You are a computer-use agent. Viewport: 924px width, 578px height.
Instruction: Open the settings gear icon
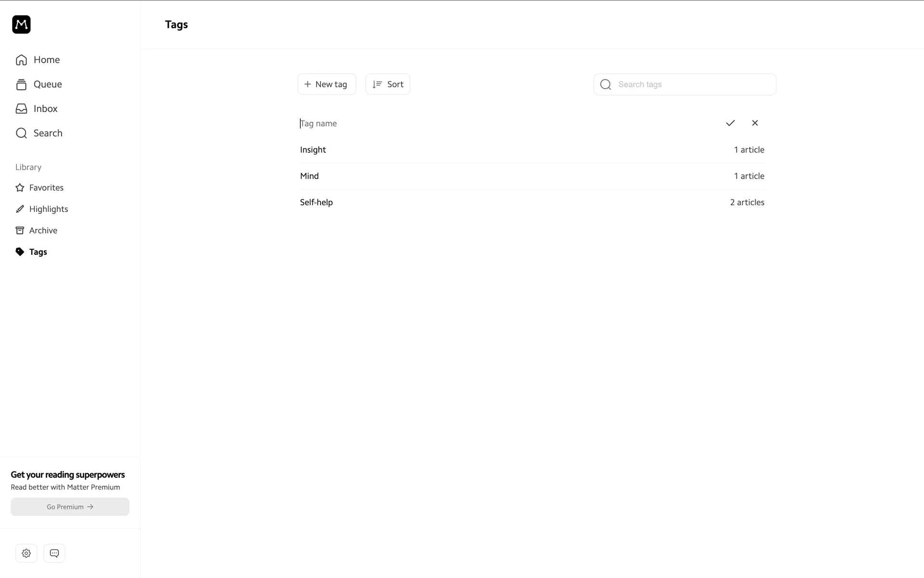tap(26, 553)
